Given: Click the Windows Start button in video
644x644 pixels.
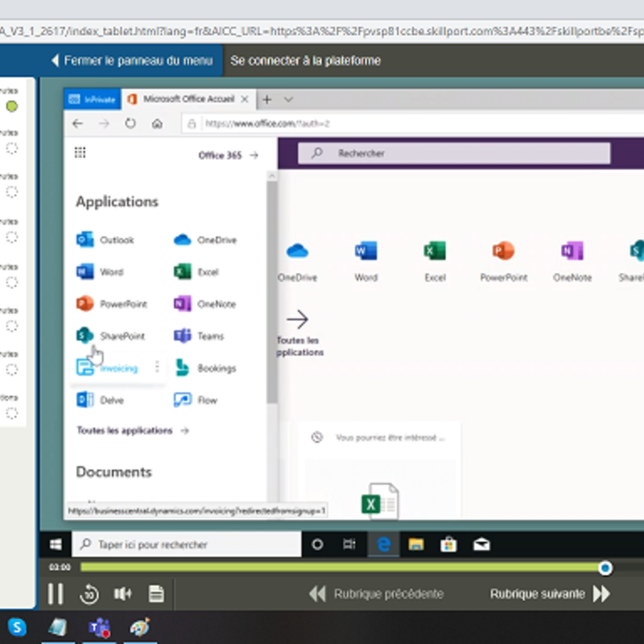Looking at the screenshot, I should tap(56, 545).
